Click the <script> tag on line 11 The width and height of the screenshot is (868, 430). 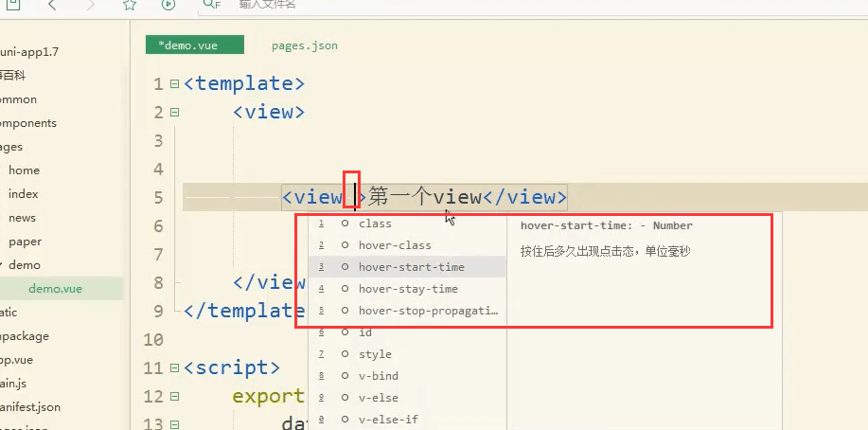232,367
